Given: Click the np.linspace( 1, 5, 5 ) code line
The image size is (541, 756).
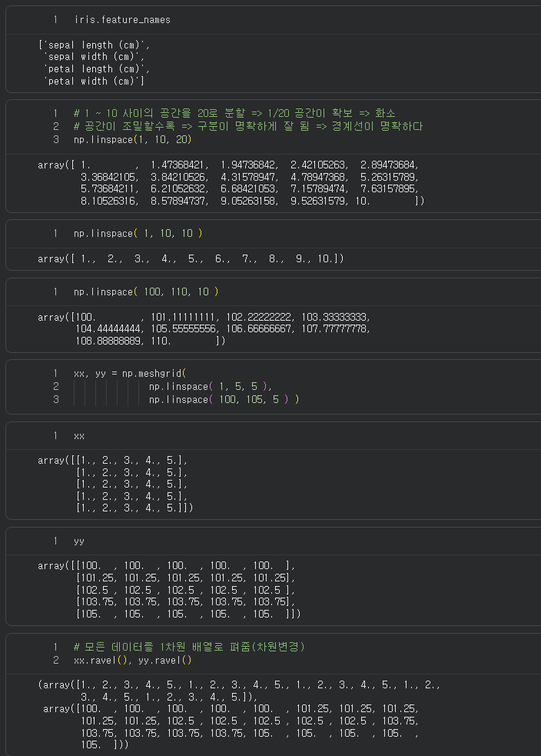Looking at the screenshot, I should [x=211, y=387].
